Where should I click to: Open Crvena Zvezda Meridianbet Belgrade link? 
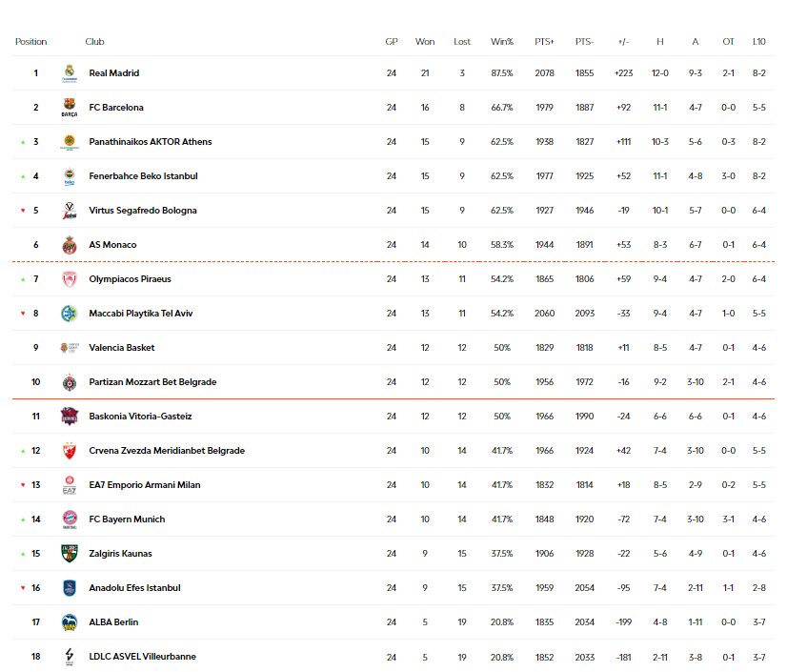(167, 451)
